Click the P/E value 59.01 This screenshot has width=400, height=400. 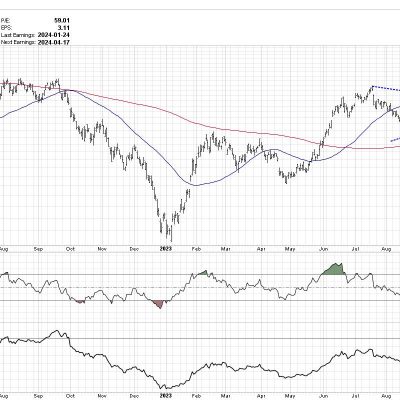tap(62, 20)
